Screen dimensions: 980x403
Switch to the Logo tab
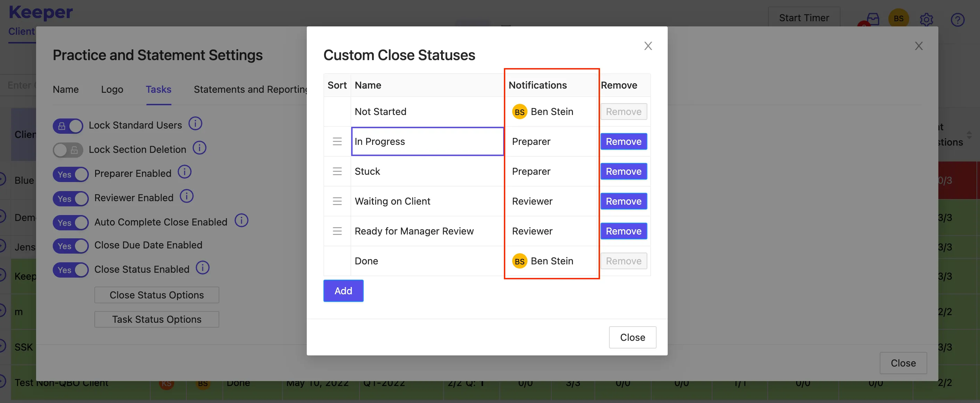(112, 90)
